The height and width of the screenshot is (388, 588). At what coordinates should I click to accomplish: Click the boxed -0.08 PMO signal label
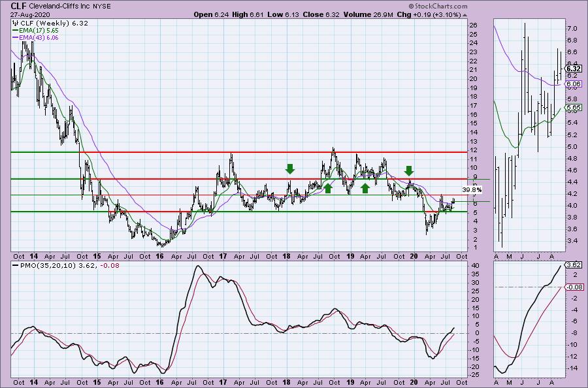(575, 287)
